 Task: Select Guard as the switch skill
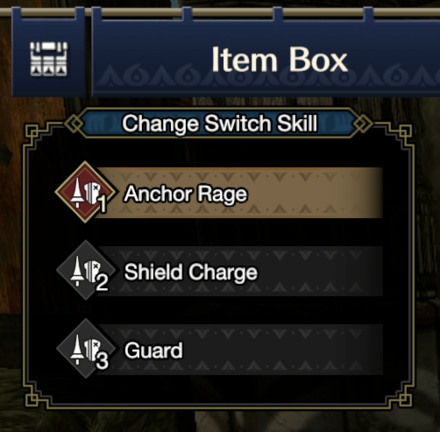pos(153,350)
